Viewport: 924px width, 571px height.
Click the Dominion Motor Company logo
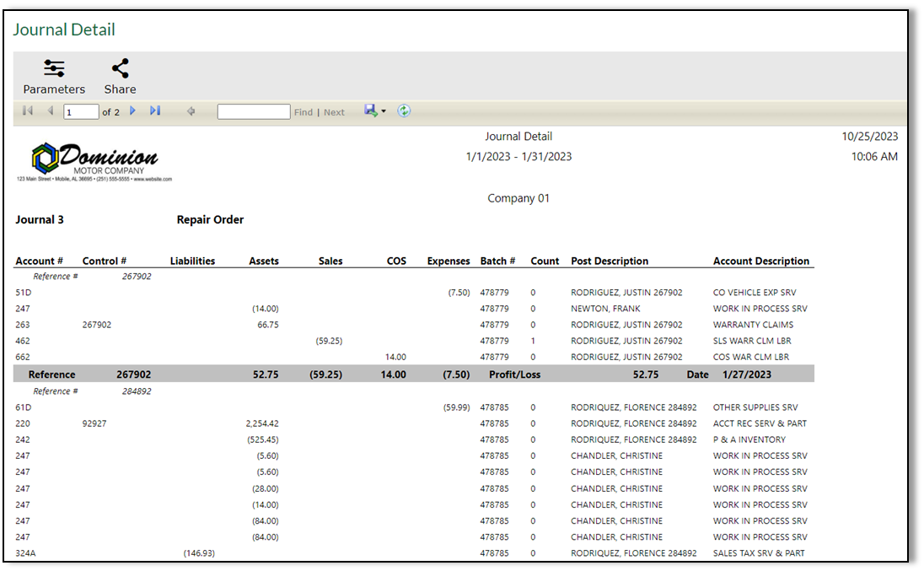pos(97,160)
